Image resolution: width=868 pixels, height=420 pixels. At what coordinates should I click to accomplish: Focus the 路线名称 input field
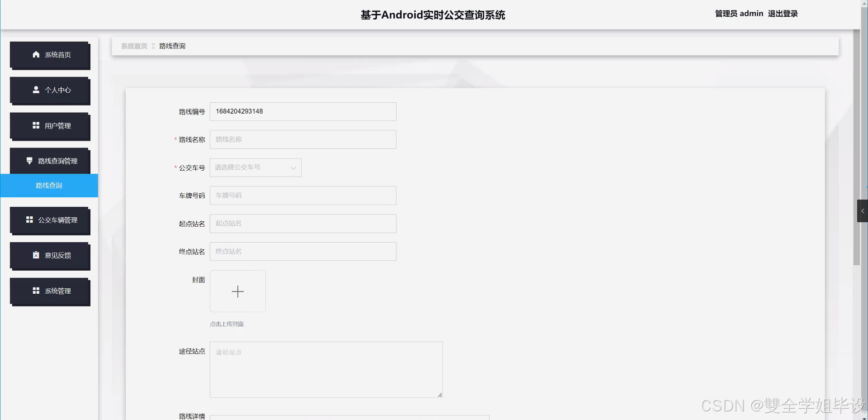point(302,139)
